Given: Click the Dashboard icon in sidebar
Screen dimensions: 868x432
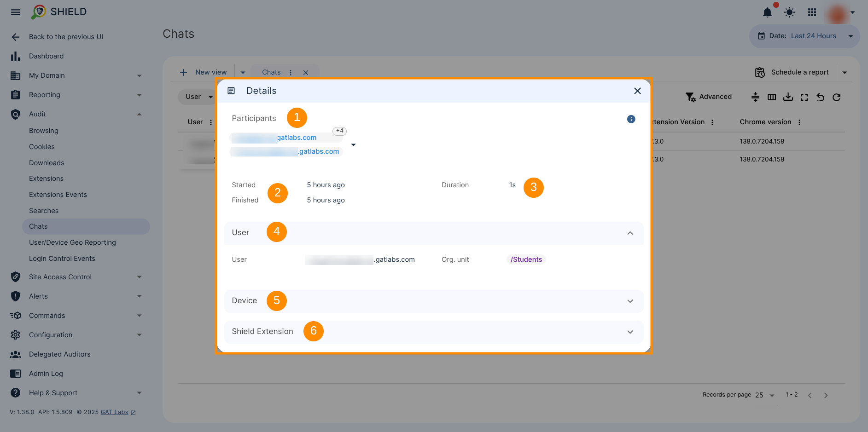Looking at the screenshot, I should point(15,56).
